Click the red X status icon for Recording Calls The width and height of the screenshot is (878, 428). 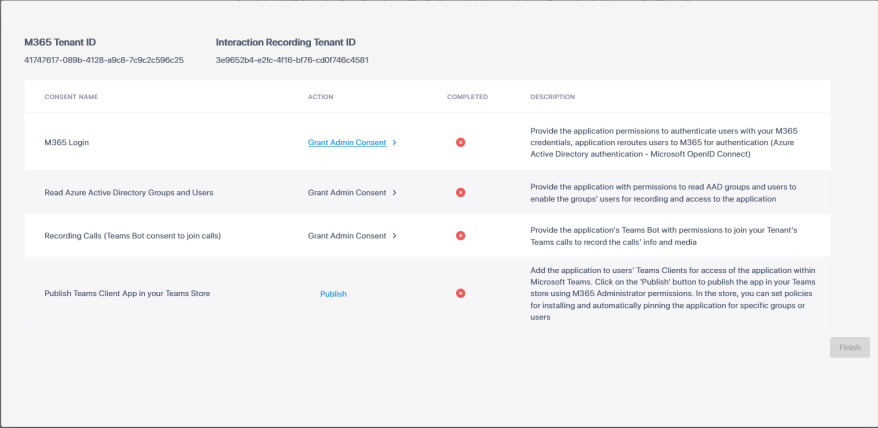click(x=460, y=236)
